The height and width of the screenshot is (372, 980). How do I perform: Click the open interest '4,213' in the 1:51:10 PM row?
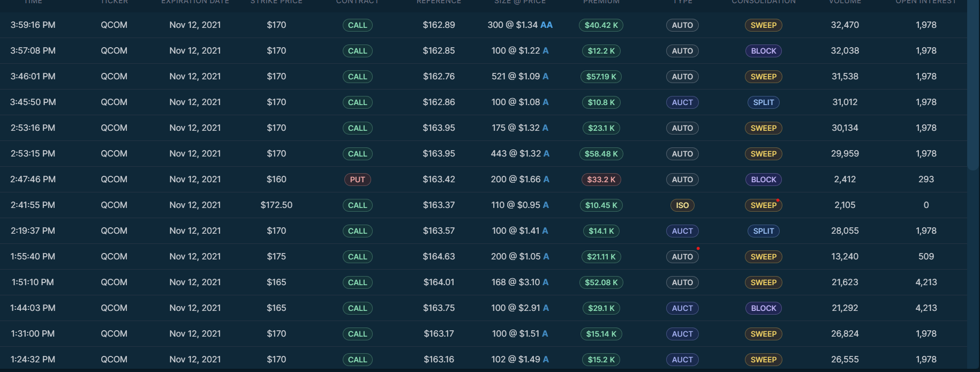[x=926, y=282]
